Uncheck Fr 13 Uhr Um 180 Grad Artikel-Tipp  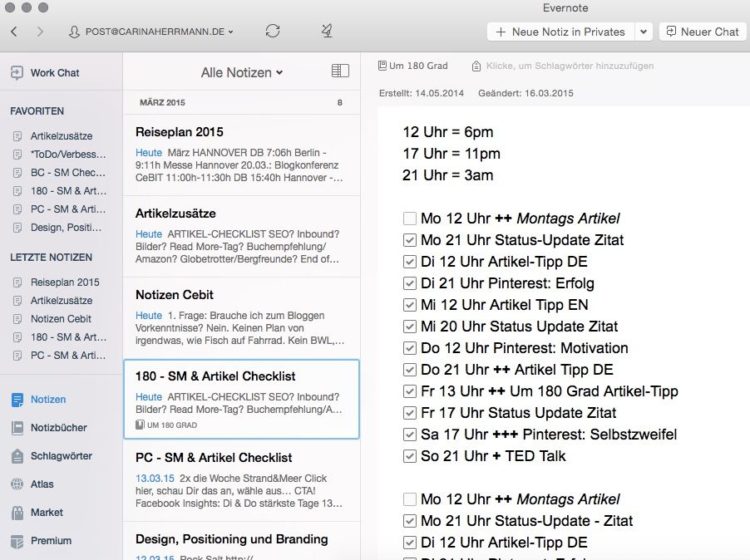409,391
